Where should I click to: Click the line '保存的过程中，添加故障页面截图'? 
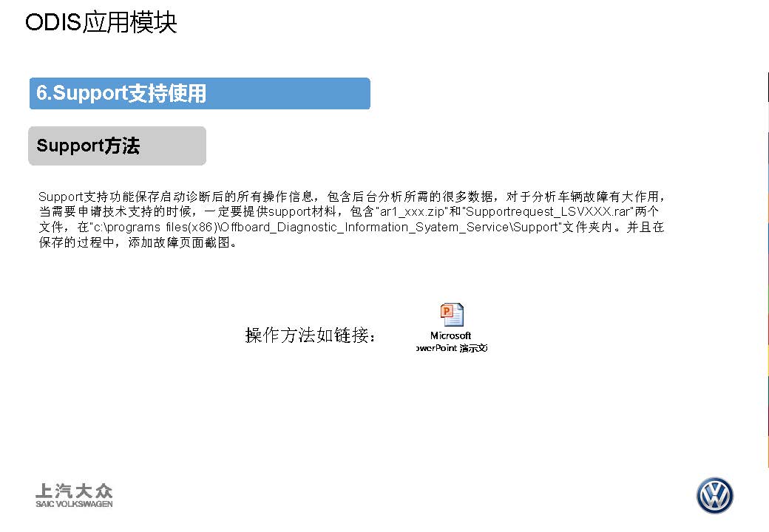(138, 242)
